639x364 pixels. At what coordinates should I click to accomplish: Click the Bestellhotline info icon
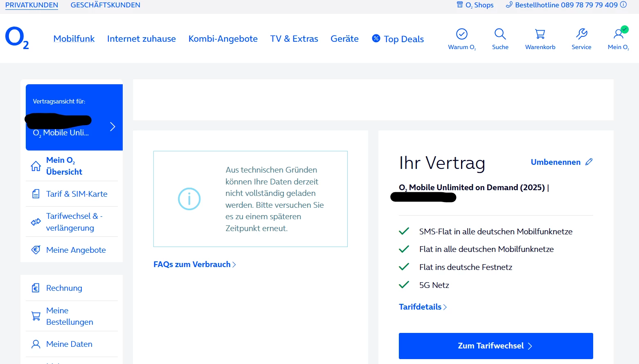point(623,5)
